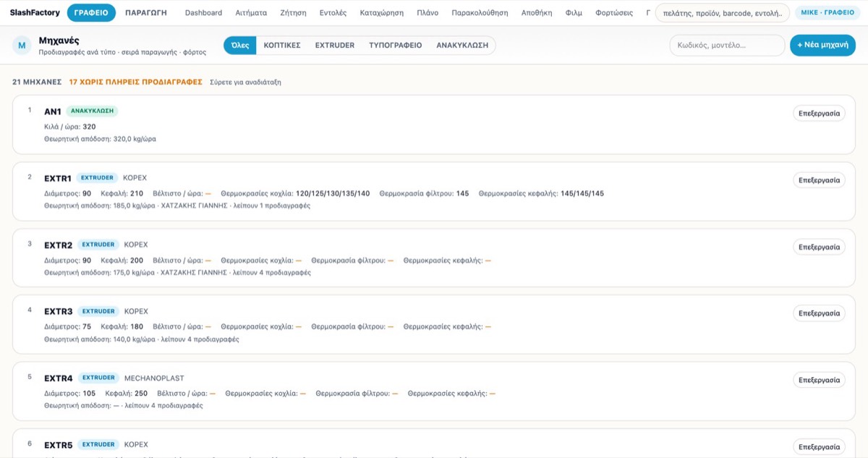Open Επεξεργασία for EXTR2
Viewport: 868px width, 458px height.
tap(820, 247)
